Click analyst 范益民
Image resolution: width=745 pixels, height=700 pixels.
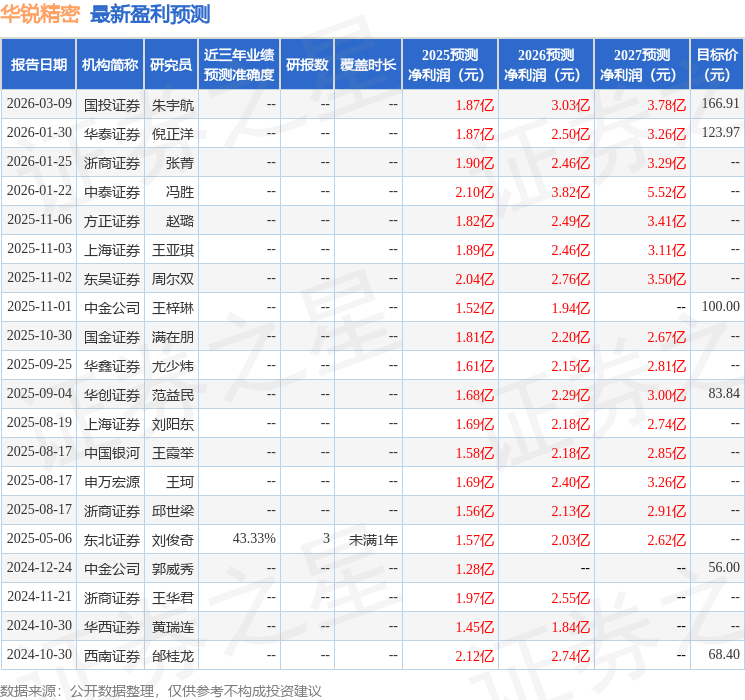[x=172, y=395]
